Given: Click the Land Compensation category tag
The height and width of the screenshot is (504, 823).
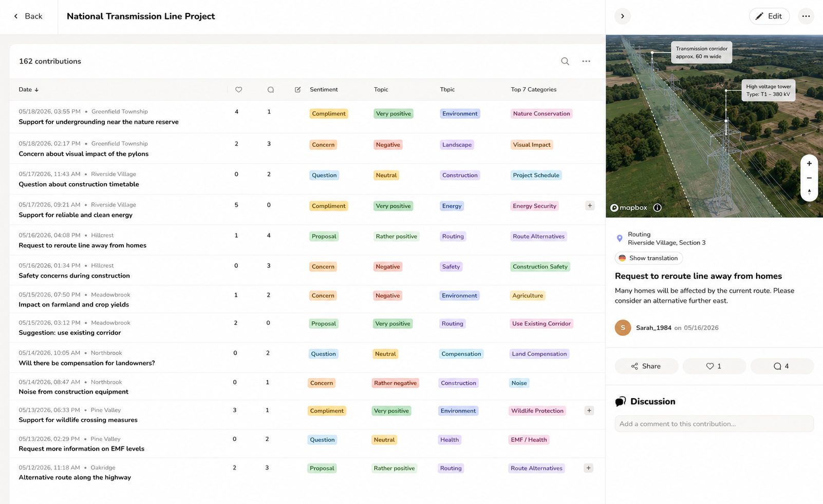Looking at the screenshot, I should coord(539,354).
